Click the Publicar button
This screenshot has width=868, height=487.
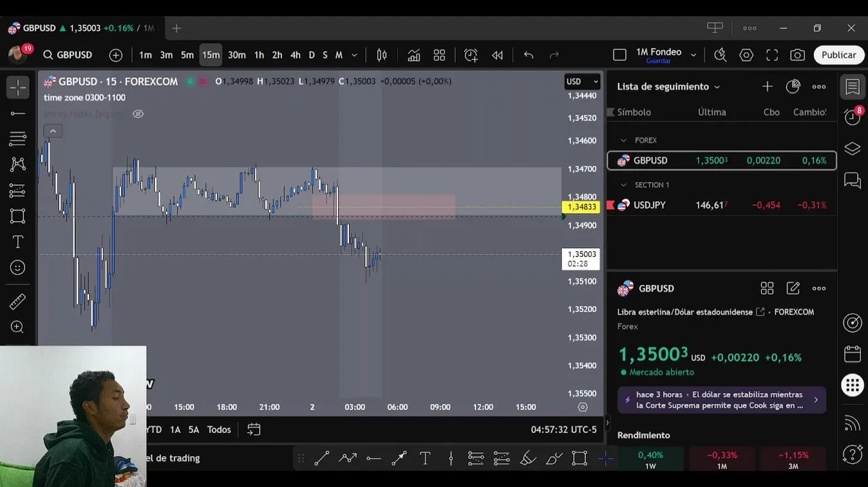coord(839,55)
